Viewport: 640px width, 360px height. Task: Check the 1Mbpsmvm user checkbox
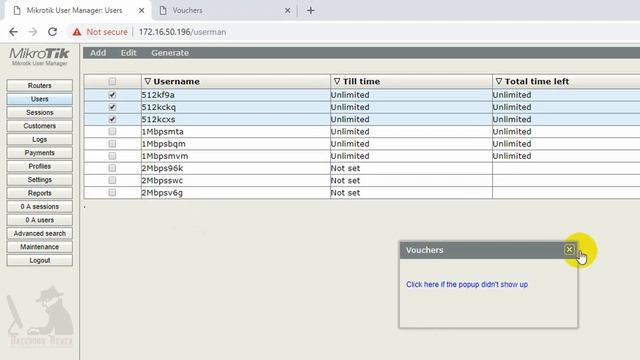pos(112,156)
